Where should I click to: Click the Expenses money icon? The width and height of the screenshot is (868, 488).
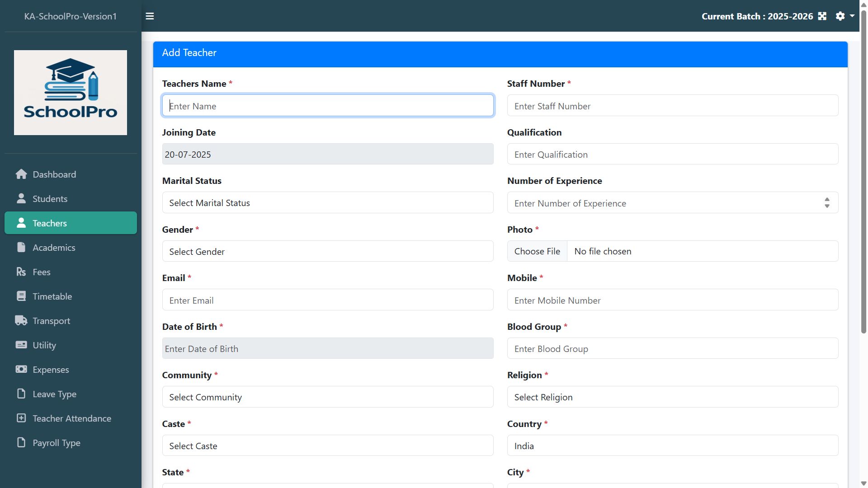pyautogui.click(x=21, y=370)
